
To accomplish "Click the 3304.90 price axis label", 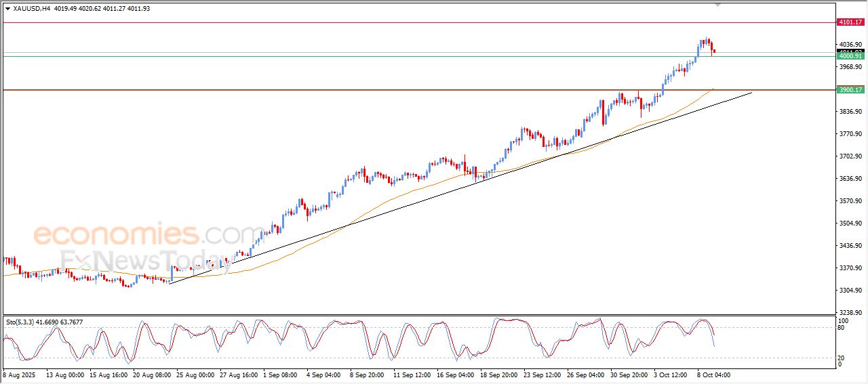I will pyautogui.click(x=850, y=291).
